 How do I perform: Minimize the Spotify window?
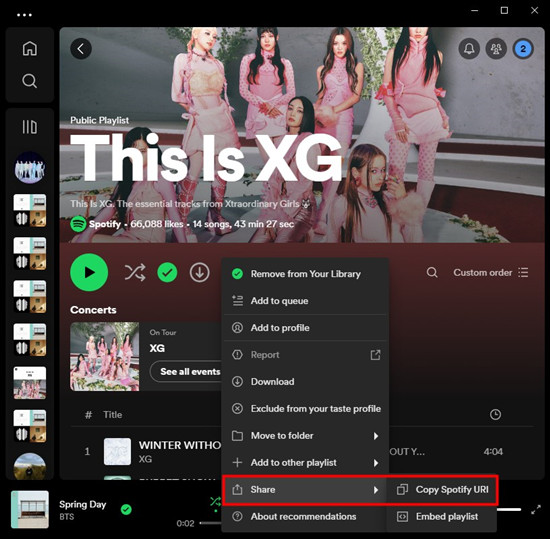(475, 11)
